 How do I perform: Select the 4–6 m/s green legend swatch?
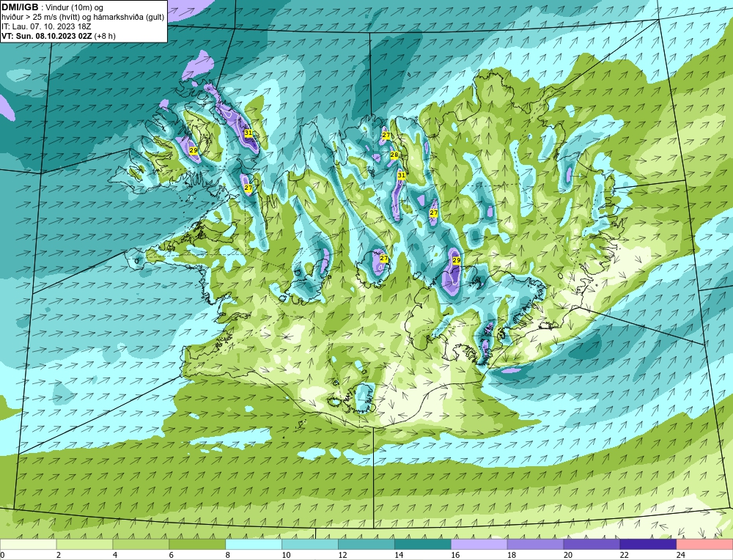(141, 545)
